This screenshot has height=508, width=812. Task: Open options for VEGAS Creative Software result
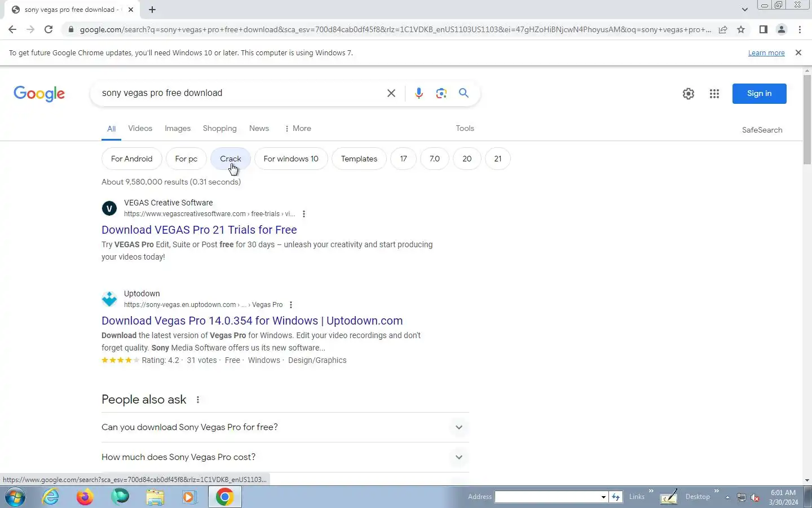click(x=304, y=214)
